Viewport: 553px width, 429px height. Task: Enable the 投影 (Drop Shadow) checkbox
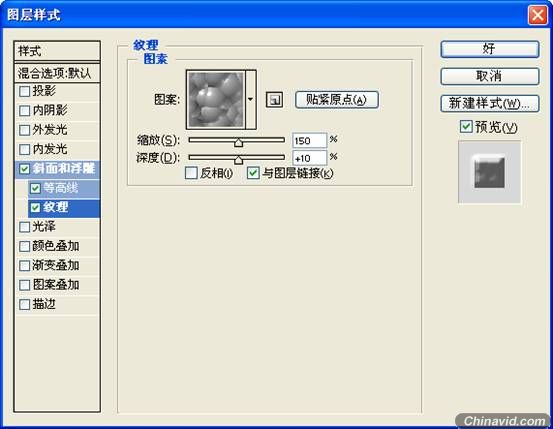pos(24,91)
